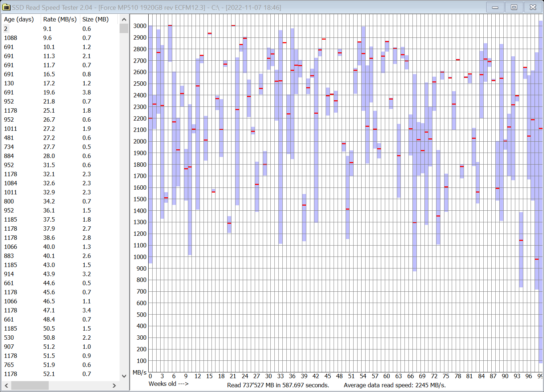Select the row with age 530
This screenshot has width=544, height=392.
tap(61, 338)
